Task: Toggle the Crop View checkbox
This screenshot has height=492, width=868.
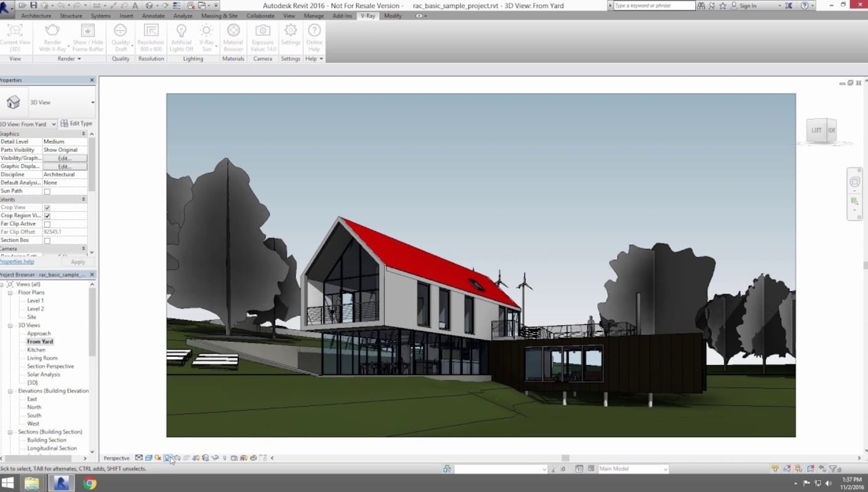Action: pyautogui.click(x=47, y=208)
